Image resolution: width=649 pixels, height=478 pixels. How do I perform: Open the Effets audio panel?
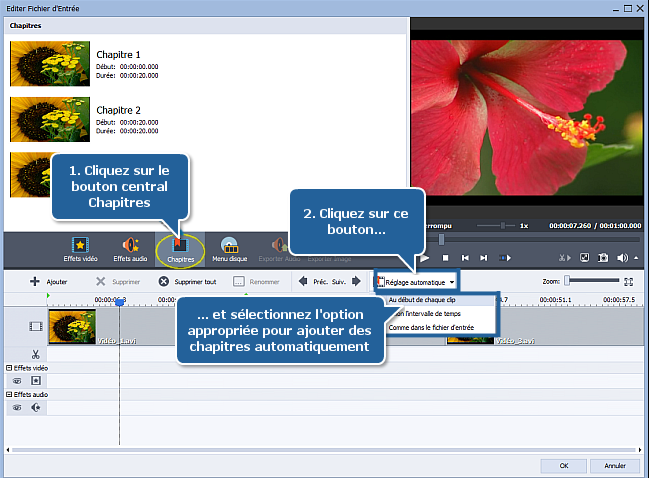click(x=130, y=248)
